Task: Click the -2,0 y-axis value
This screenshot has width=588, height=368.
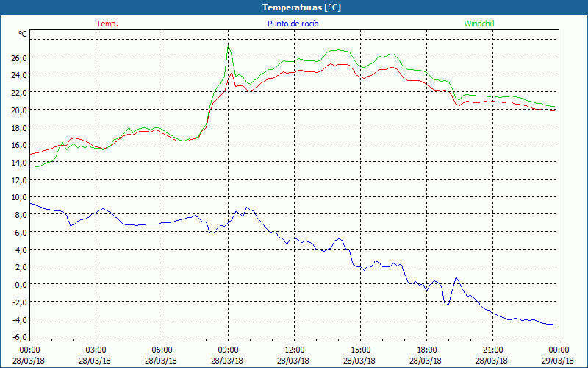Action: tap(19, 302)
